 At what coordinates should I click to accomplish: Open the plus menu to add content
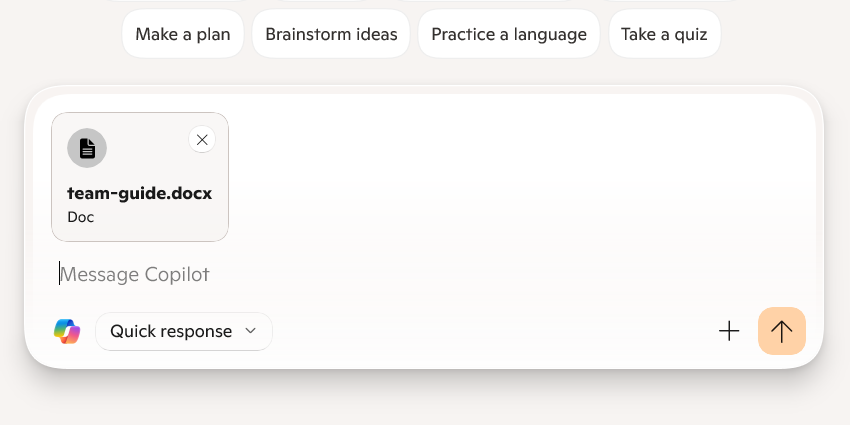click(729, 331)
